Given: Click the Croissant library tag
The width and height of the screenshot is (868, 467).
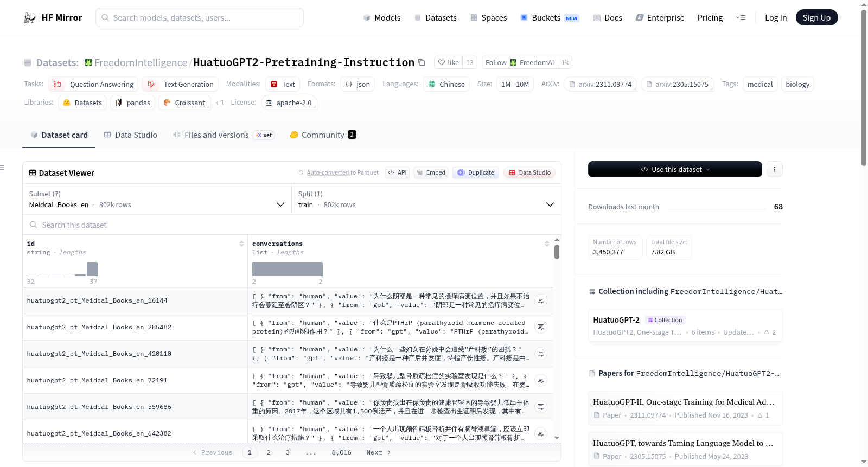Looking at the screenshot, I should pos(184,103).
